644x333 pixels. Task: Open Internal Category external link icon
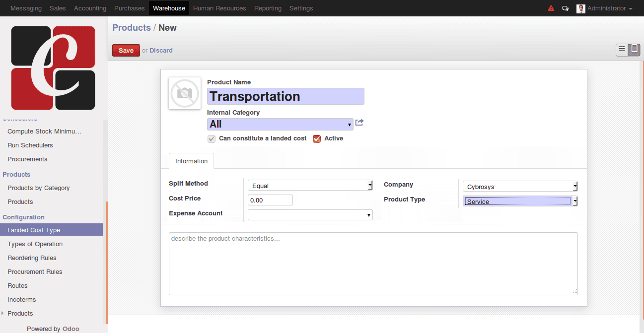[x=359, y=123]
